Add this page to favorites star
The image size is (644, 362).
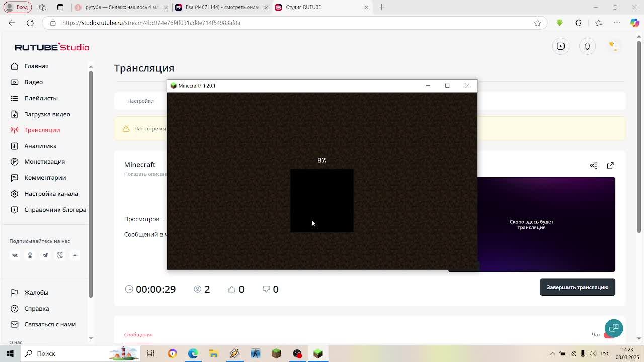click(x=538, y=23)
